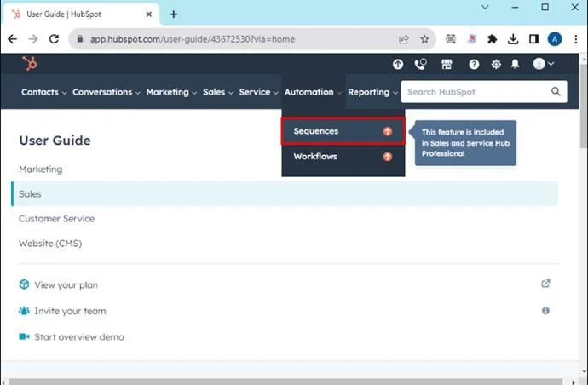Open the browser Downloads icon
This screenshot has height=385, width=588.
[x=513, y=39]
